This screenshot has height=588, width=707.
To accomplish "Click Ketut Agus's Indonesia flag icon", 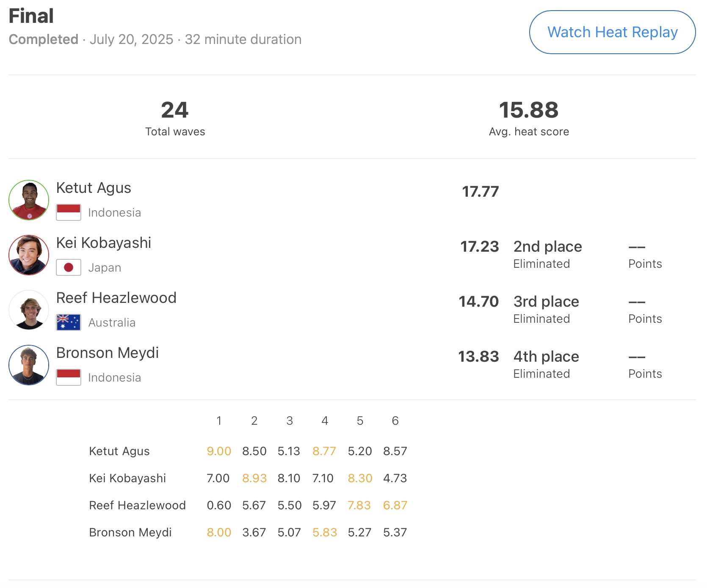I will pyautogui.click(x=69, y=212).
